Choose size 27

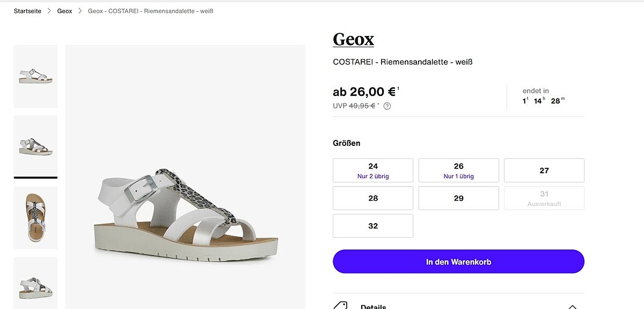pos(544,170)
